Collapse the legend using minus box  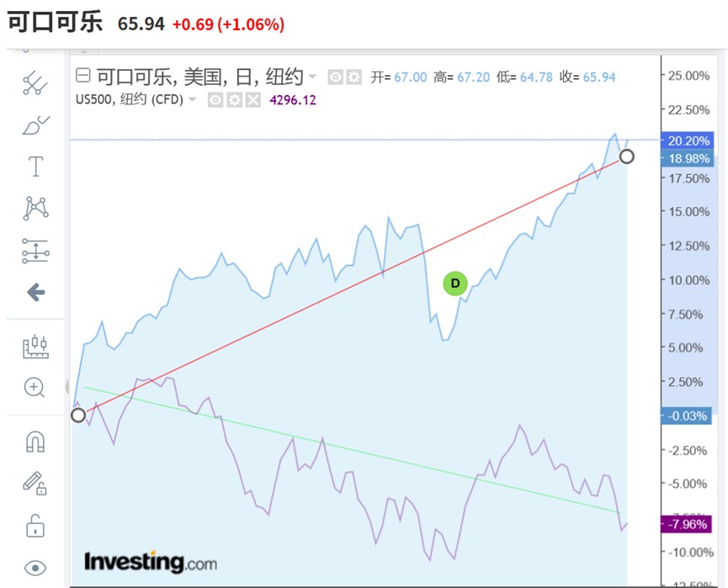[82, 77]
